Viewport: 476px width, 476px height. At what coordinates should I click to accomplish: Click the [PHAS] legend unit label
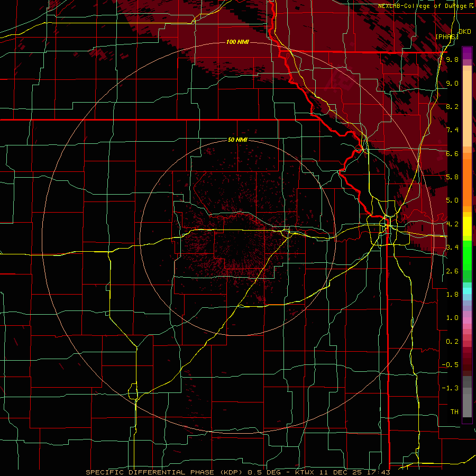pos(447,36)
